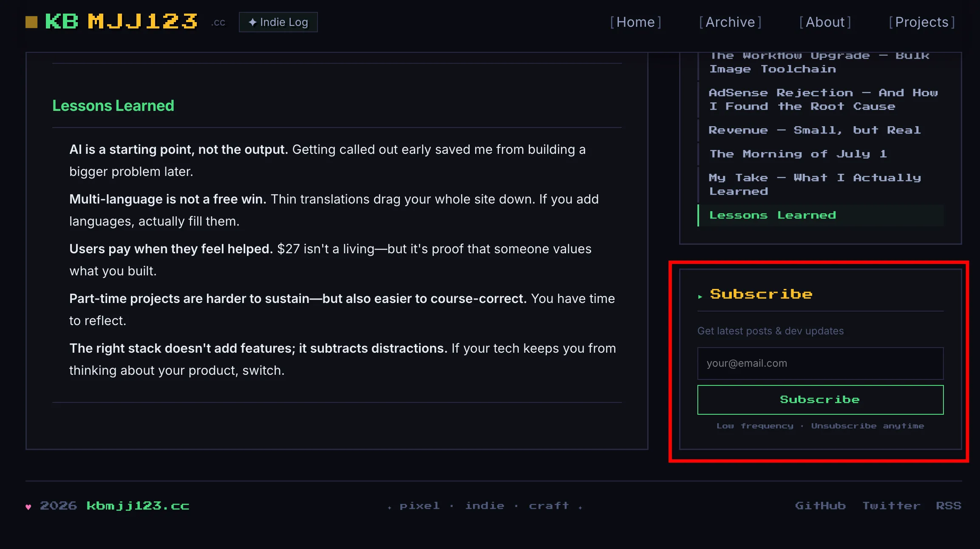Go to the Home nav link
This screenshot has width=980, height=549.
pyautogui.click(x=636, y=22)
